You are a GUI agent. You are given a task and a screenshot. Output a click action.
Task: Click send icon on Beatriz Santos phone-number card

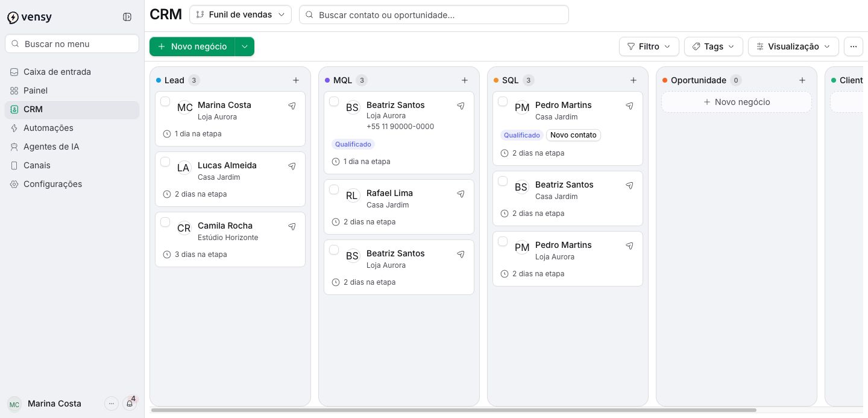coord(461,106)
